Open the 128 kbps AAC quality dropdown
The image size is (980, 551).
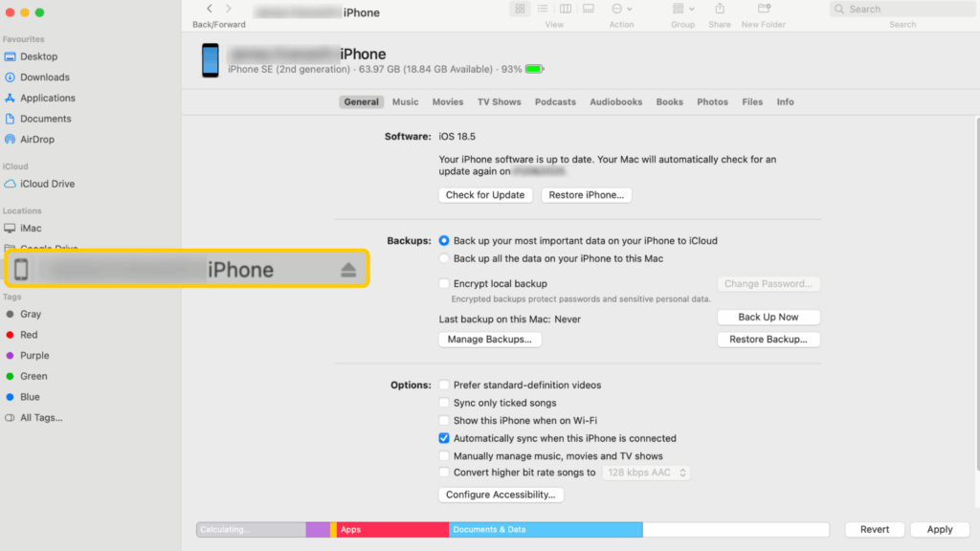pyautogui.click(x=646, y=472)
